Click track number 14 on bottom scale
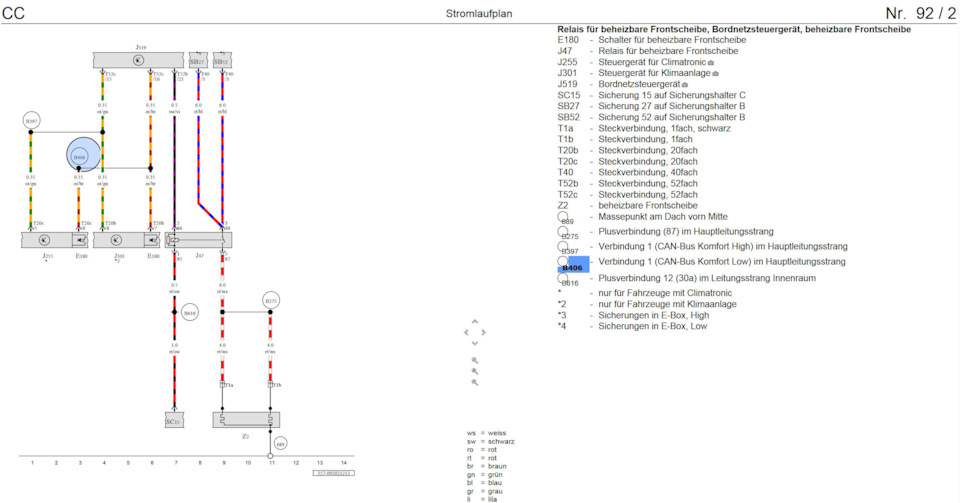 coord(343,463)
